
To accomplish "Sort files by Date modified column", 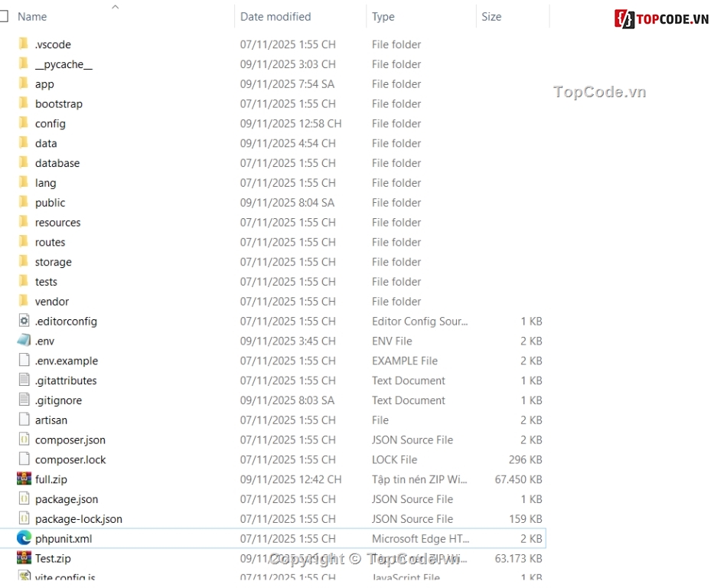I will pos(275,16).
